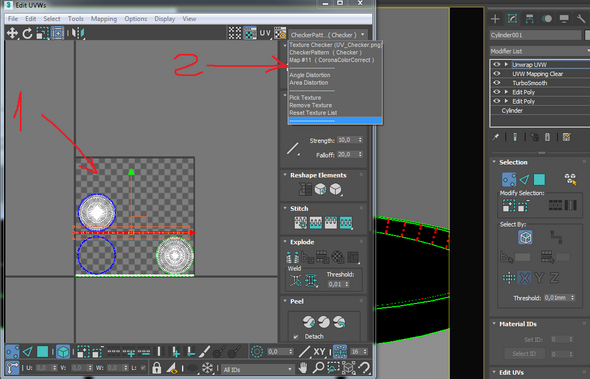
Task: Toggle the Detach checkbox under Peel
Action: click(296, 336)
